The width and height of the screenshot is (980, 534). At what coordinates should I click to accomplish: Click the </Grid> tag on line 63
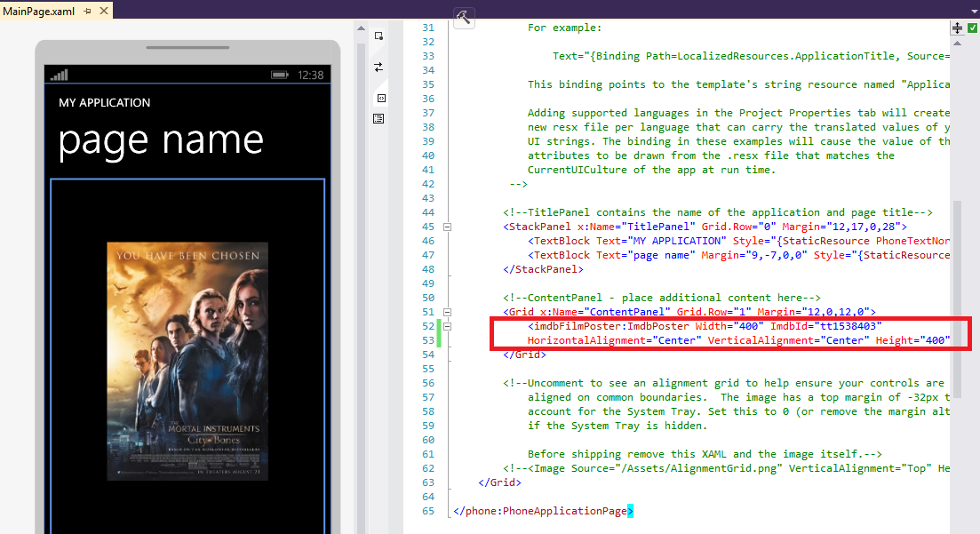(x=499, y=482)
